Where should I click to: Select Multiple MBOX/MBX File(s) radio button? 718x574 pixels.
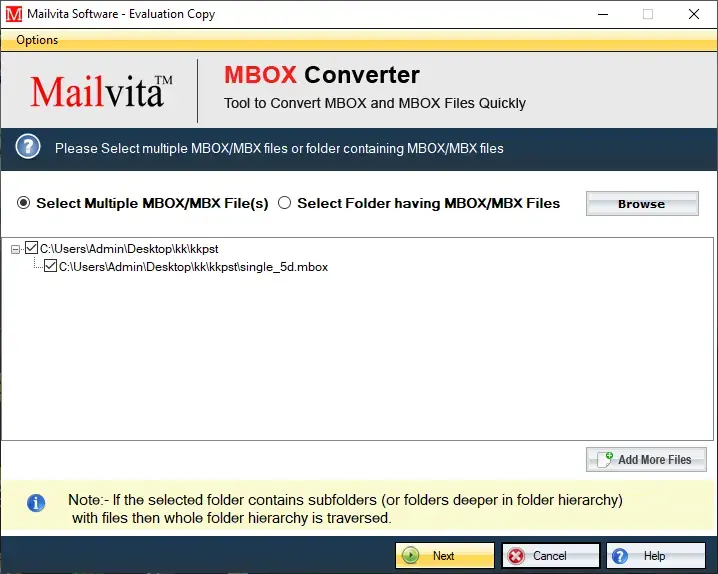(x=23, y=203)
